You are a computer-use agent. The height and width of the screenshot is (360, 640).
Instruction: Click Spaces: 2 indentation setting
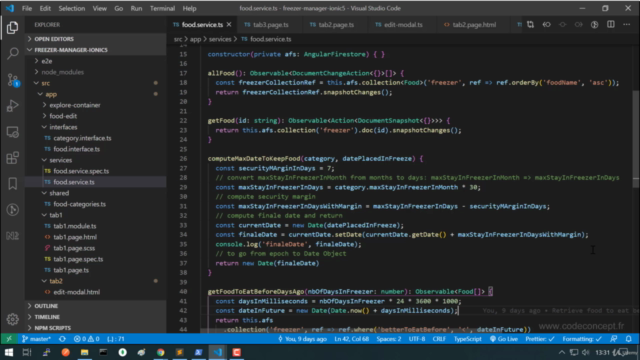click(389, 339)
